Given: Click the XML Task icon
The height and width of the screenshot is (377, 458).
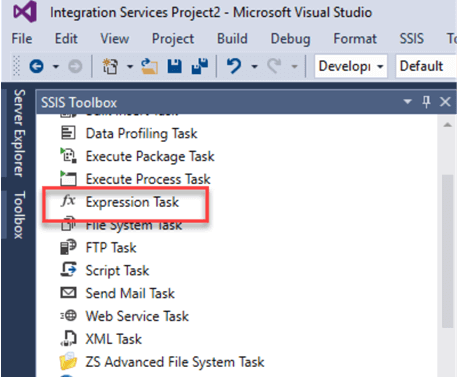Looking at the screenshot, I should 68,338.
